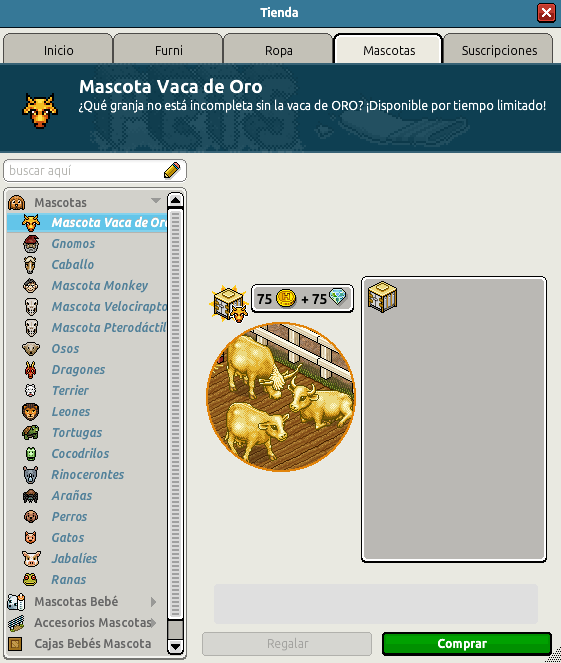Choose the Caballo horse icon
The height and width of the screenshot is (663, 561).
pyautogui.click(x=30, y=265)
